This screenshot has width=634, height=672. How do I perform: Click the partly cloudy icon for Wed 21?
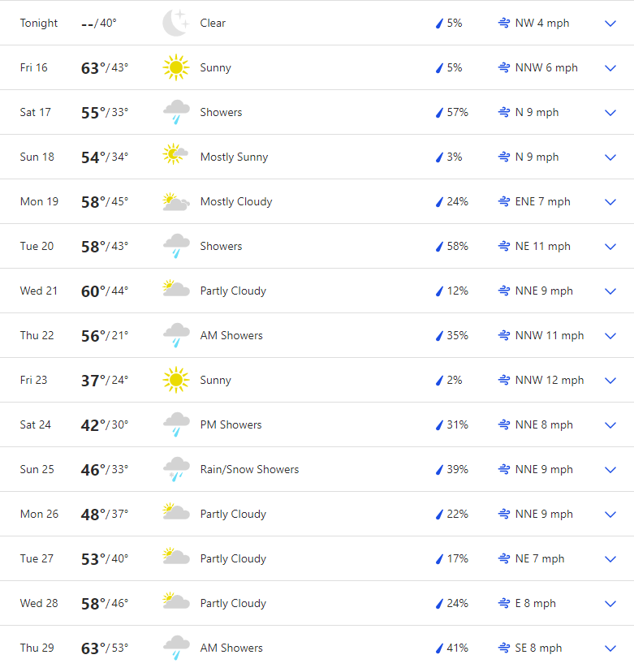pyautogui.click(x=175, y=291)
